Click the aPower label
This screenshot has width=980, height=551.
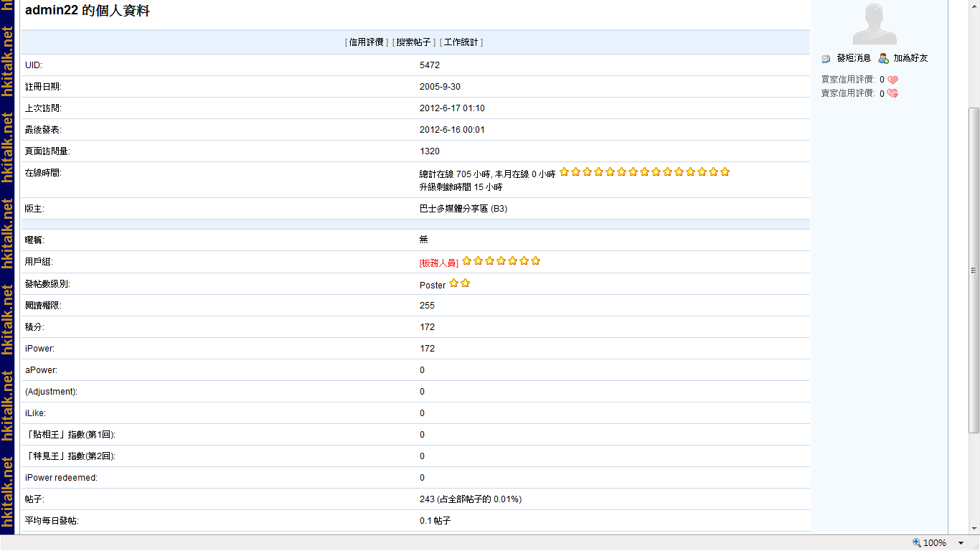tap(41, 370)
